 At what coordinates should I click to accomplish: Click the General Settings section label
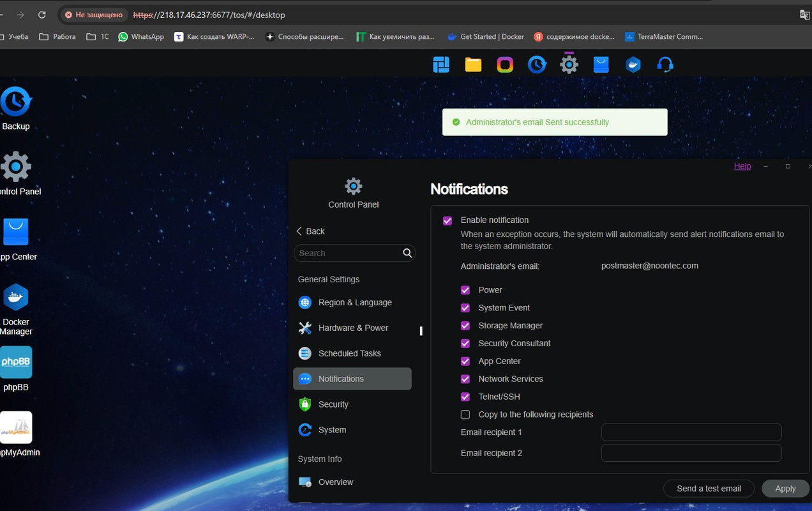click(329, 279)
